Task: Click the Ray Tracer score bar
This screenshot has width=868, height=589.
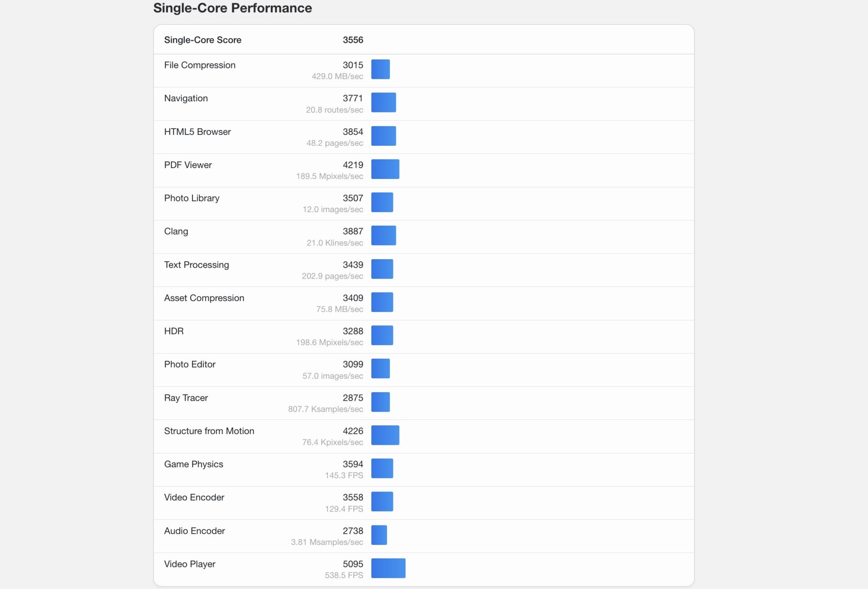Action: click(x=380, y=402)
